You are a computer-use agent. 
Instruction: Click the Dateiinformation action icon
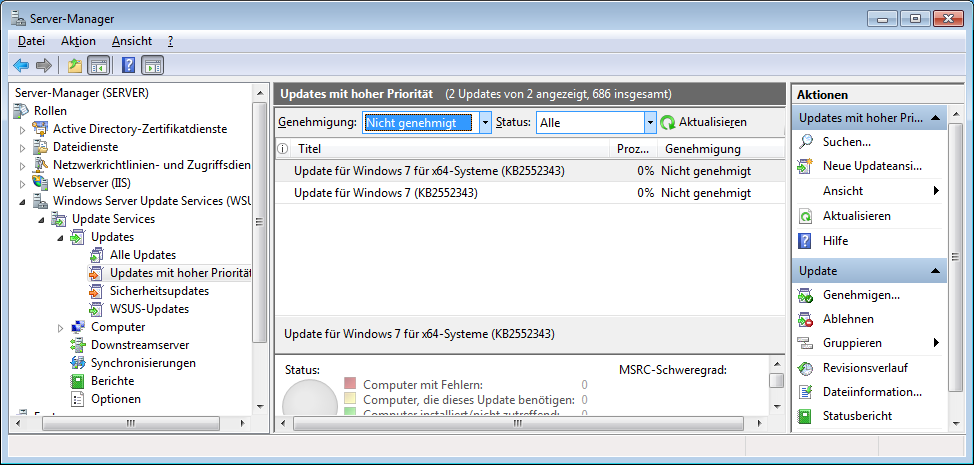806,392
